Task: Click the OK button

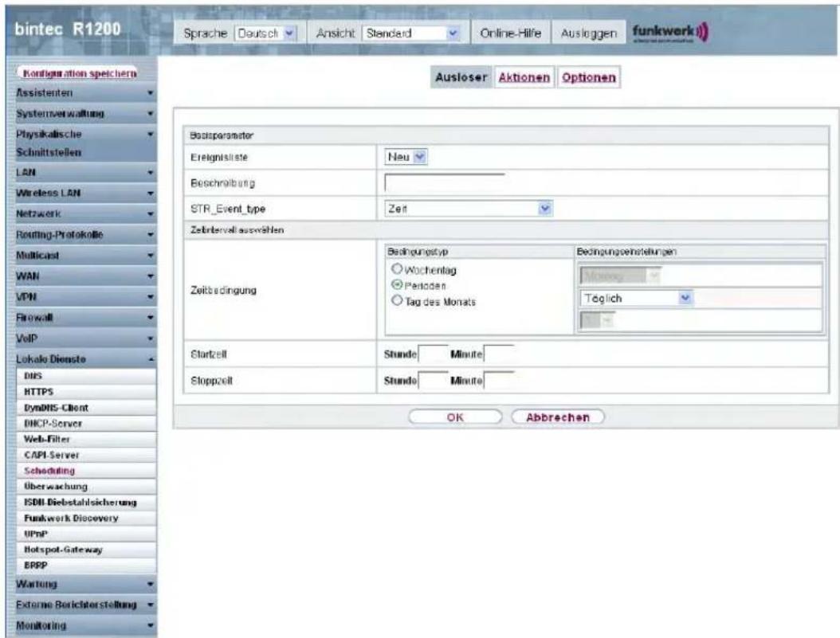Action: click(455, 417)
